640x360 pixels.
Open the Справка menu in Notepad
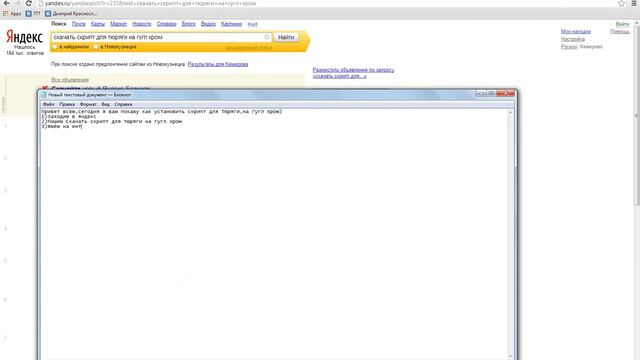(x=123, y=104)
